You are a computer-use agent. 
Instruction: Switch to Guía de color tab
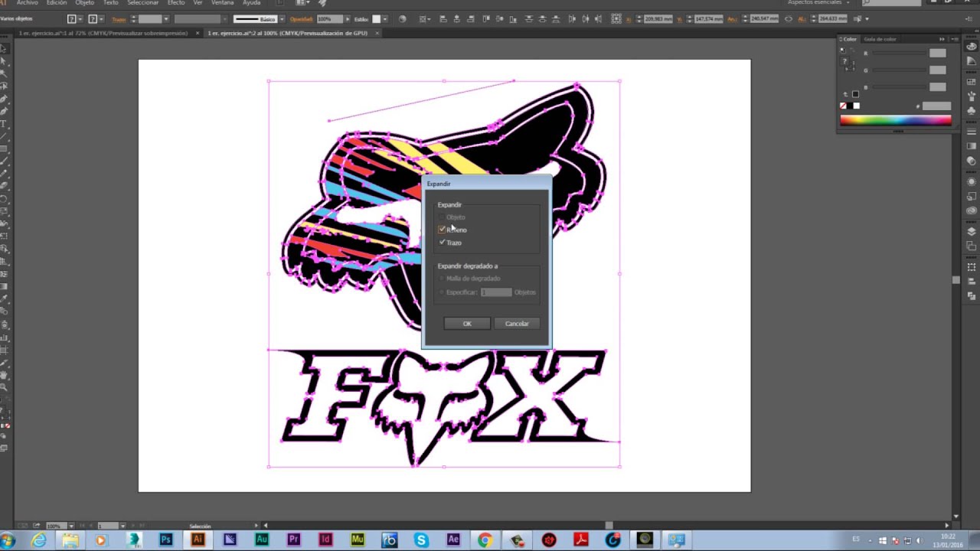(880, 39)
